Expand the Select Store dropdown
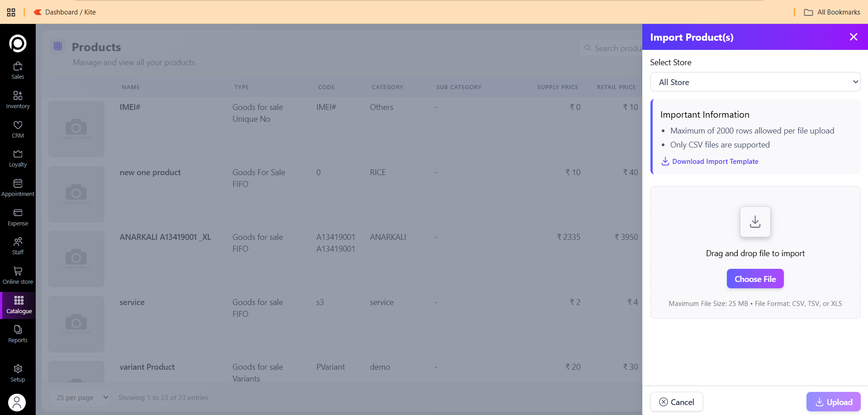The width and height of the screenshot is (868, 415). (x=755, y=82)
